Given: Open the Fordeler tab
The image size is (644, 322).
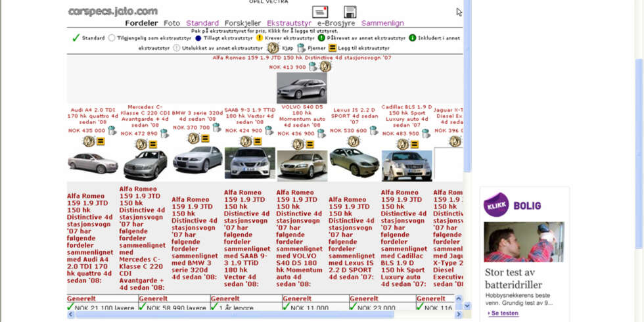Looking at the screenshot, I should 141,23.
